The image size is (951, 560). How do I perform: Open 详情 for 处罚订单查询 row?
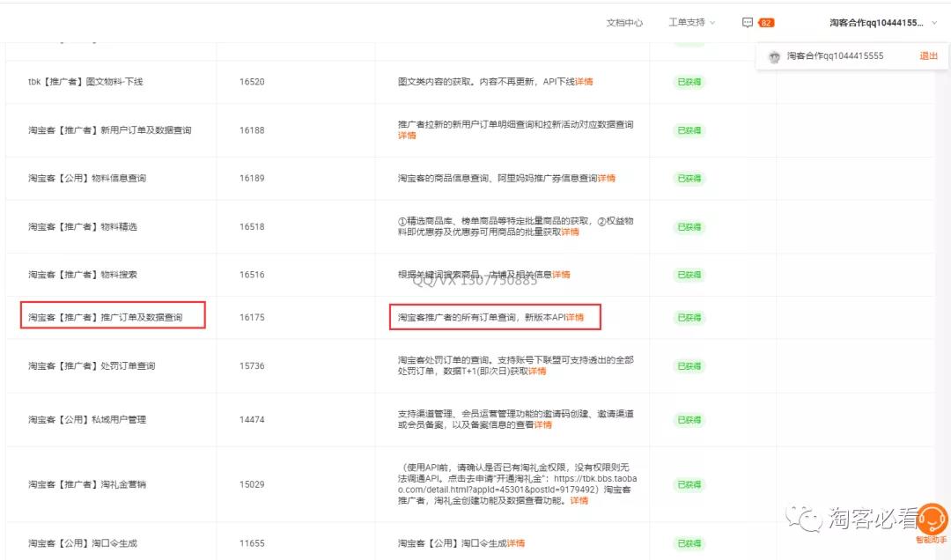click(x=537, y=371)
